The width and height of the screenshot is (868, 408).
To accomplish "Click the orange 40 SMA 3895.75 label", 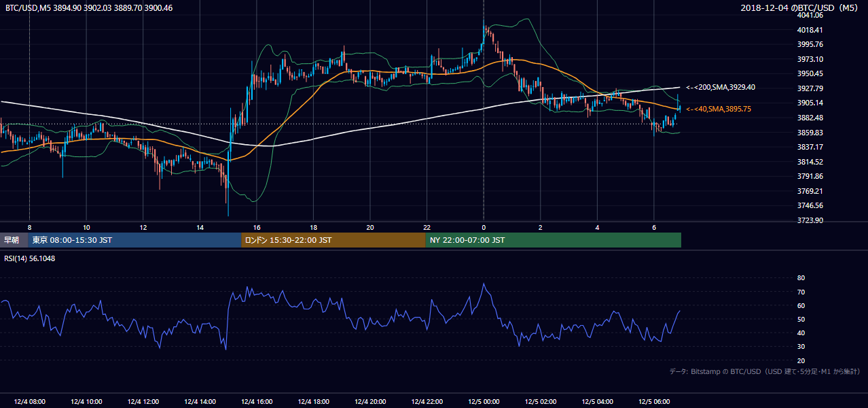I will coord(718,109).
